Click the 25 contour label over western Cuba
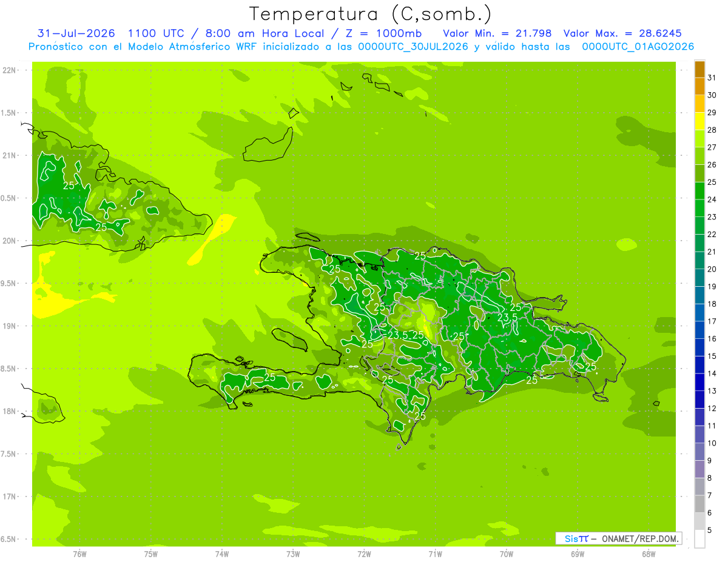Screen dimensions: 728x562 tap(69, 186)
